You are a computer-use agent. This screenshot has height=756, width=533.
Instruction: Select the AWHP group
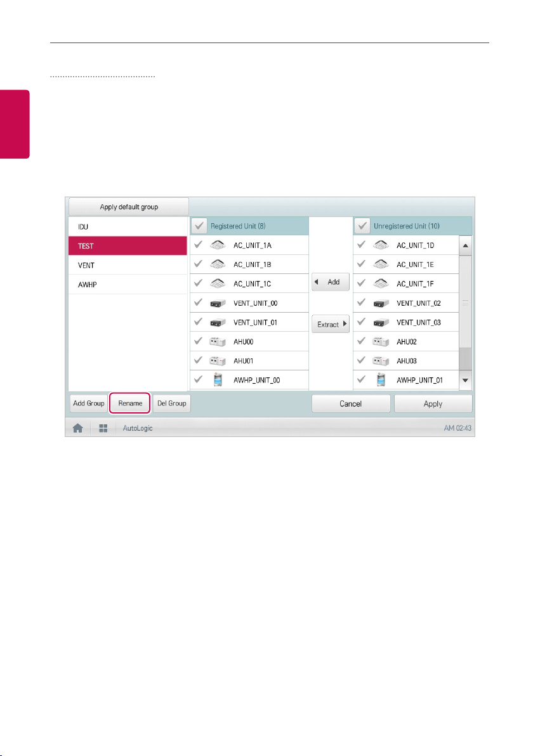(x=128, y=285)
